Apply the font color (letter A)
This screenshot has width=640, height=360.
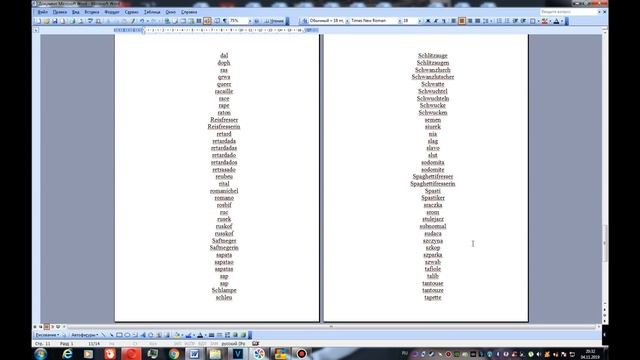[x=556, y=21]
